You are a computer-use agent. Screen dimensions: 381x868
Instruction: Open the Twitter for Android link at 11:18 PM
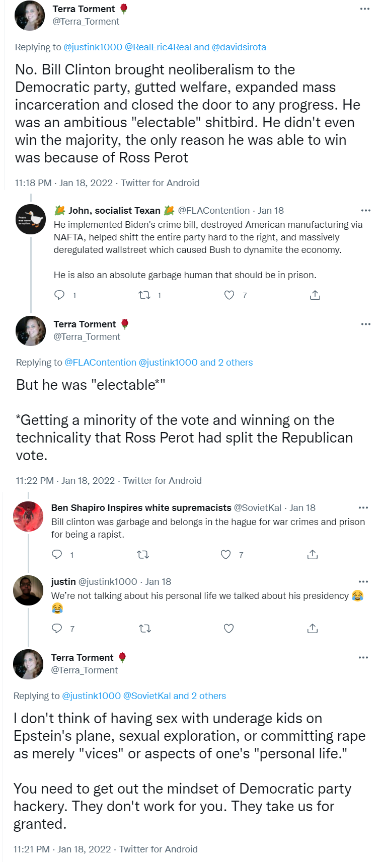click(160, 183)
